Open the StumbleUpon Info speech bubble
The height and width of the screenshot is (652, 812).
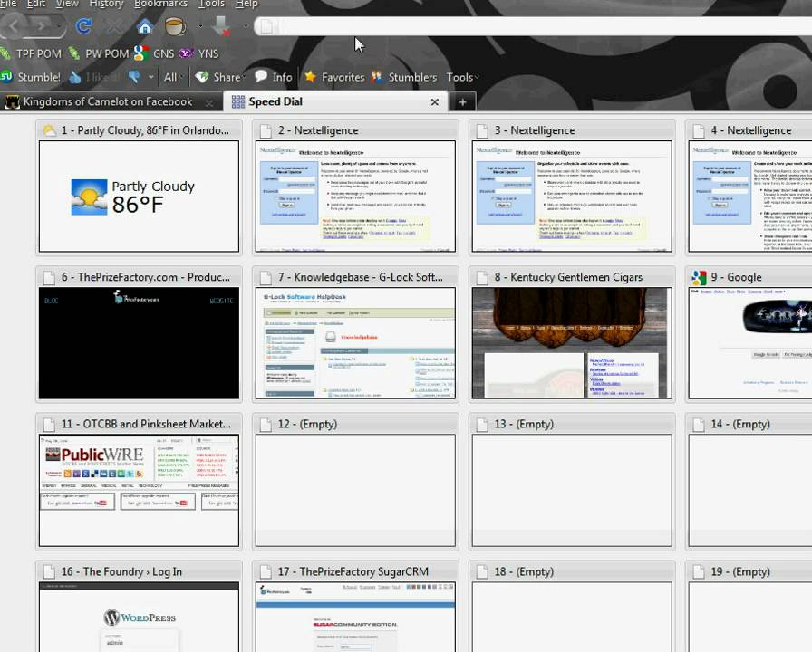[x=274, y=77]
